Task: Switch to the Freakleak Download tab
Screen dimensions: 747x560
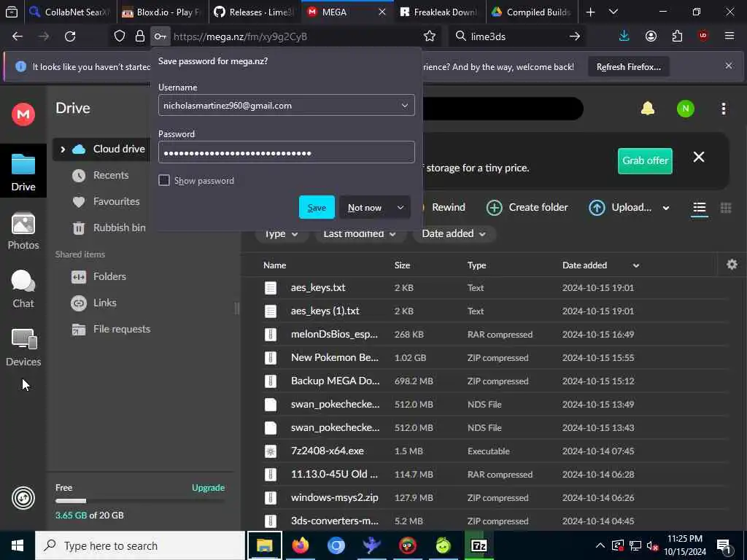Action: click(440, 12)
